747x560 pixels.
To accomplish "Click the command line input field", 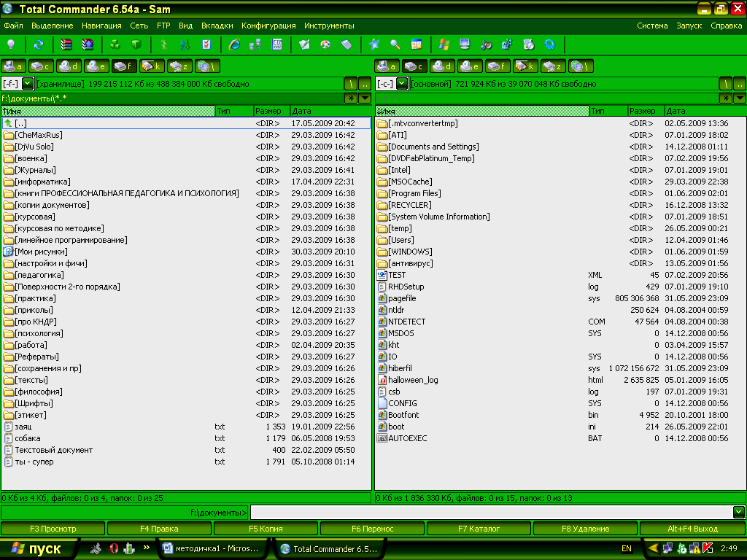I will tap(492, 513).
